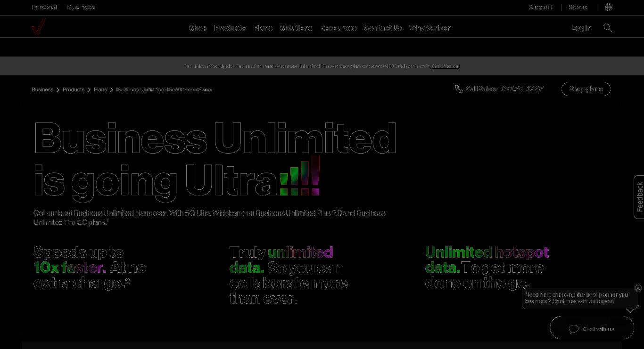644x349 pixels.
Task: Open the Stores link
Action: (x=578, y=7)
